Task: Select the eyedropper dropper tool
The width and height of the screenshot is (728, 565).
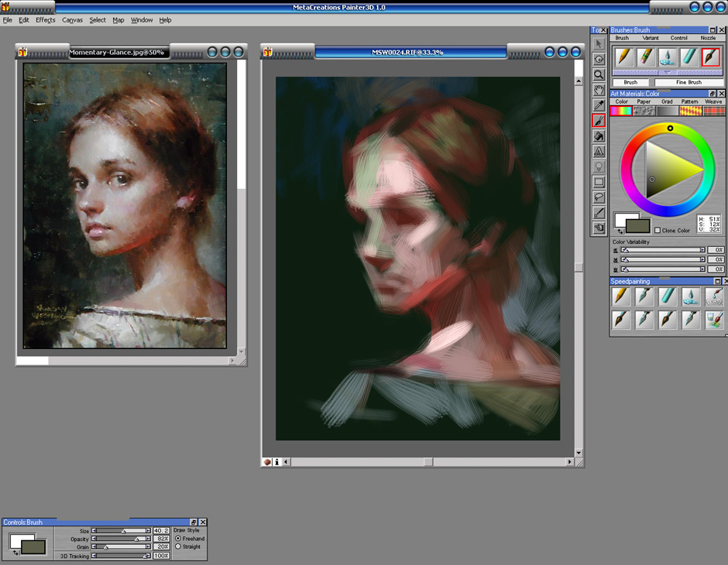Action: tap(599, 105)
